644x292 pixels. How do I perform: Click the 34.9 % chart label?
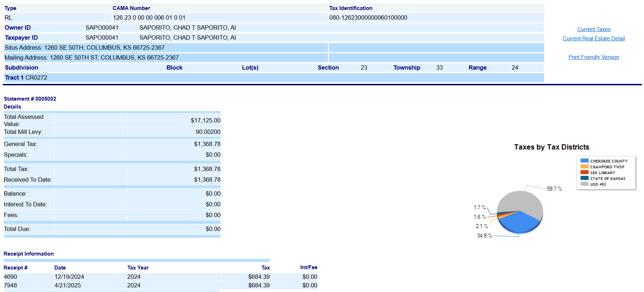click(x=484, y=236)
